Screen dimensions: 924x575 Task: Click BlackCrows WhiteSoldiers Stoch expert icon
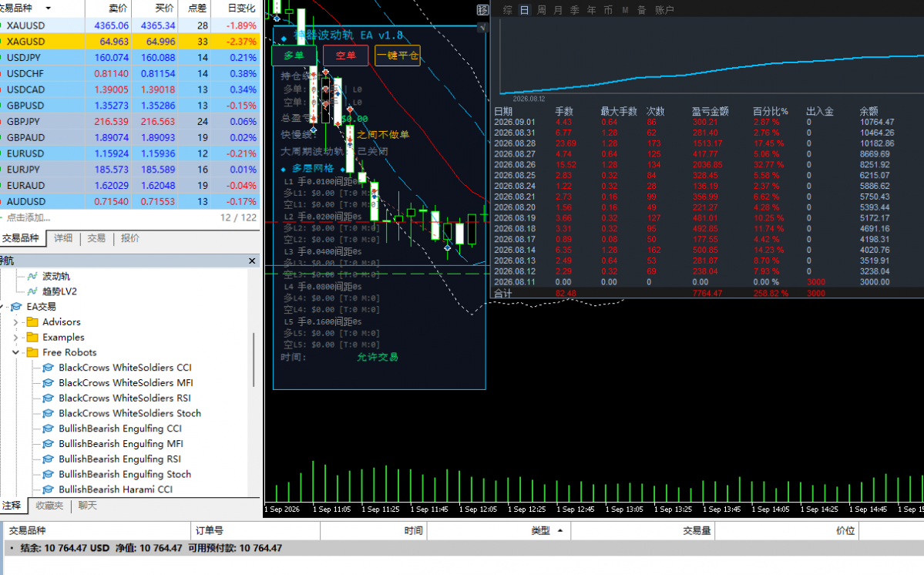coord(49,414)
